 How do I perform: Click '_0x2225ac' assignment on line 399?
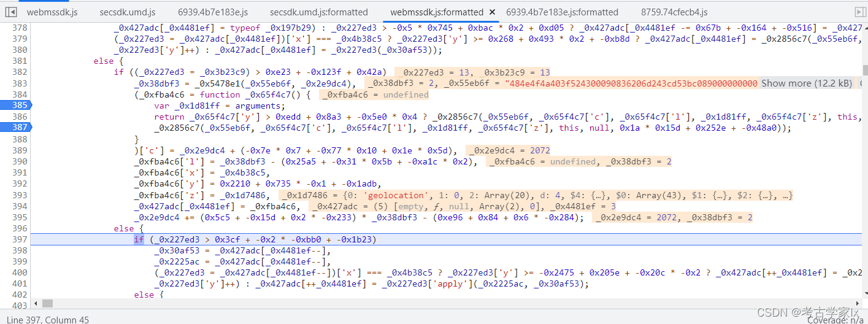coord(242,261)
